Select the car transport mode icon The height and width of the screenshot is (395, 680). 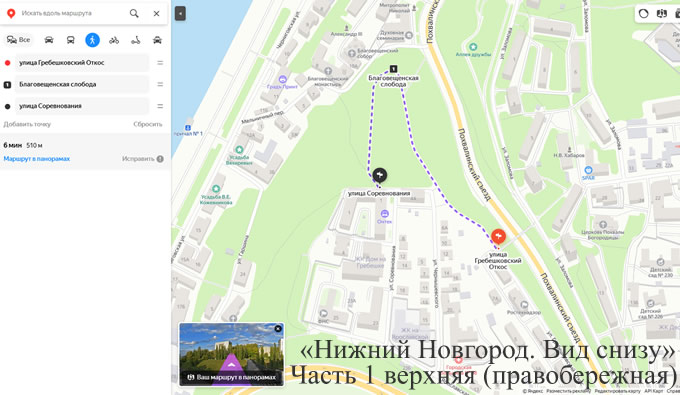coord(49,40)
